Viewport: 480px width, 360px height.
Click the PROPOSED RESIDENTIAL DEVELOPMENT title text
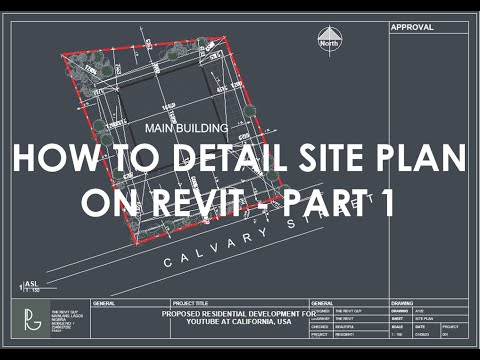(239, 314)
